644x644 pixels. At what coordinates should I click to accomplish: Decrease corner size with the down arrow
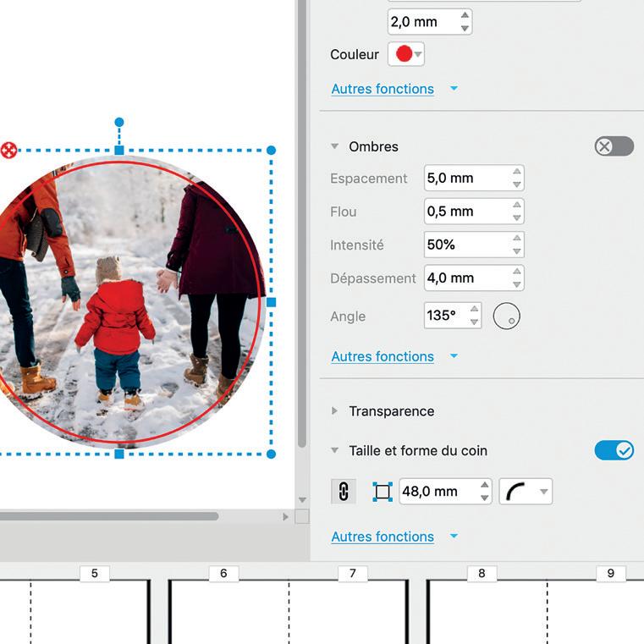485,498
